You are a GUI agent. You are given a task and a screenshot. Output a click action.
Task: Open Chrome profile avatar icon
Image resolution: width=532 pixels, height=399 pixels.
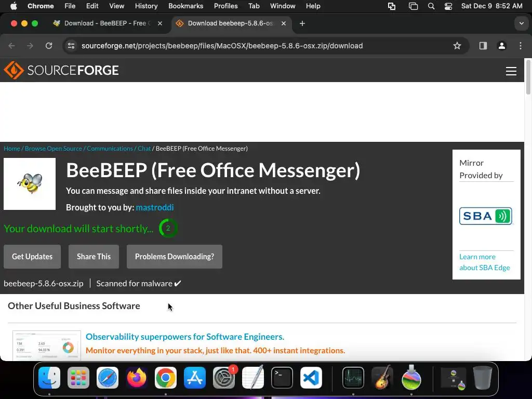(x=502, y=46)
